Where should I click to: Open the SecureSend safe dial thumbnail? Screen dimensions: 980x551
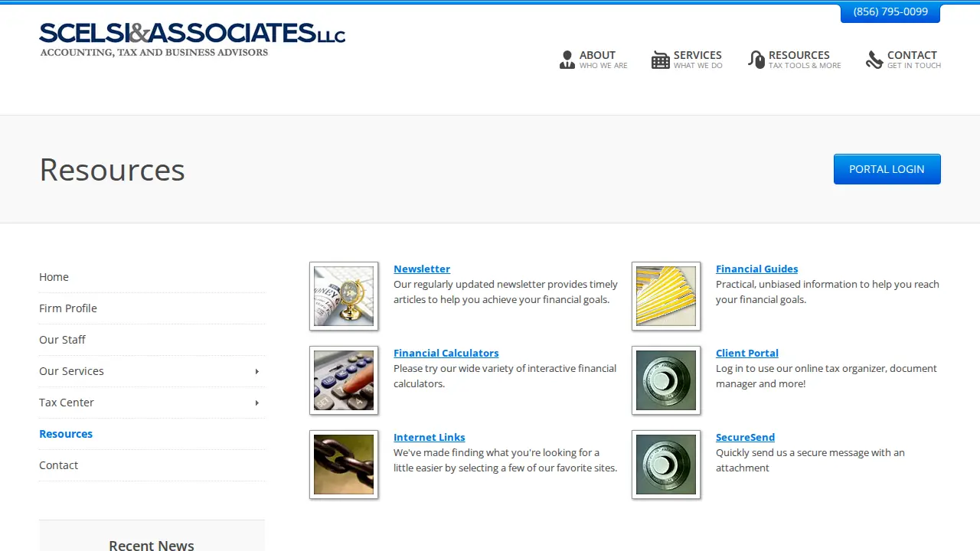(x=666, y=465)
